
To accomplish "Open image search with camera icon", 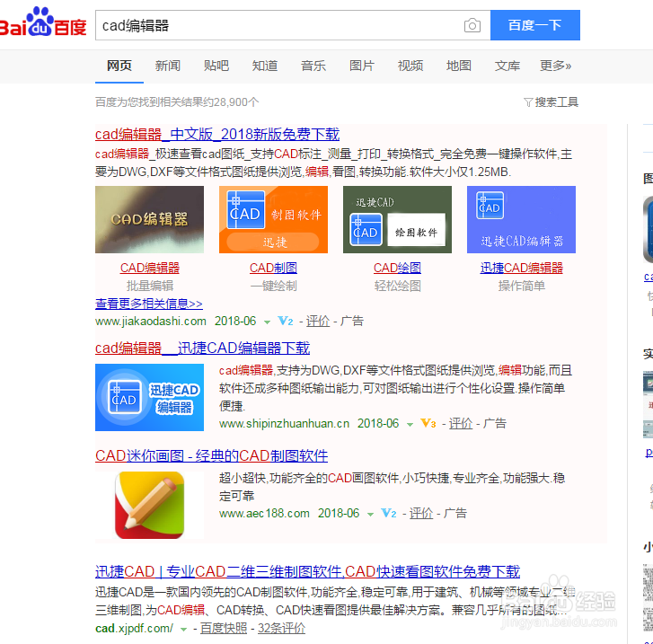I will 472,25.
